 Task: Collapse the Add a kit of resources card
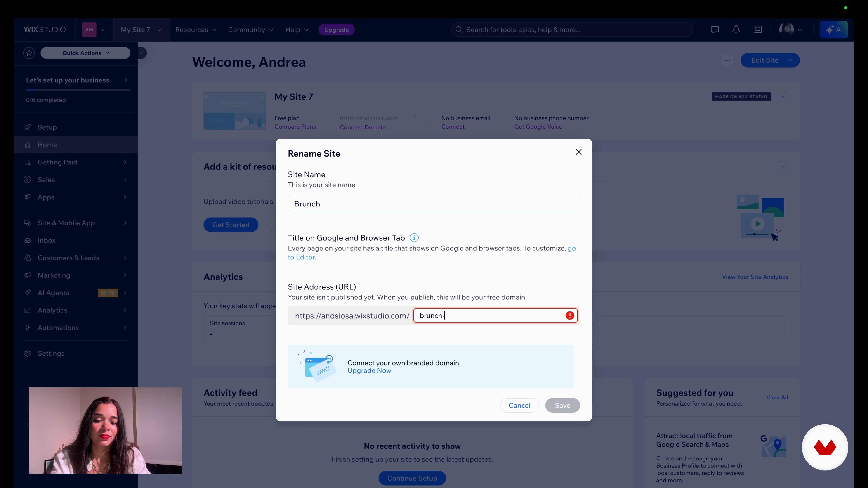tap(782, 167)
